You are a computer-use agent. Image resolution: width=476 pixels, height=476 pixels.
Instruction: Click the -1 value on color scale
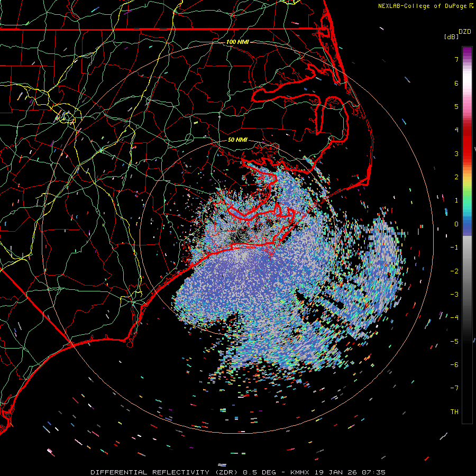454,248
